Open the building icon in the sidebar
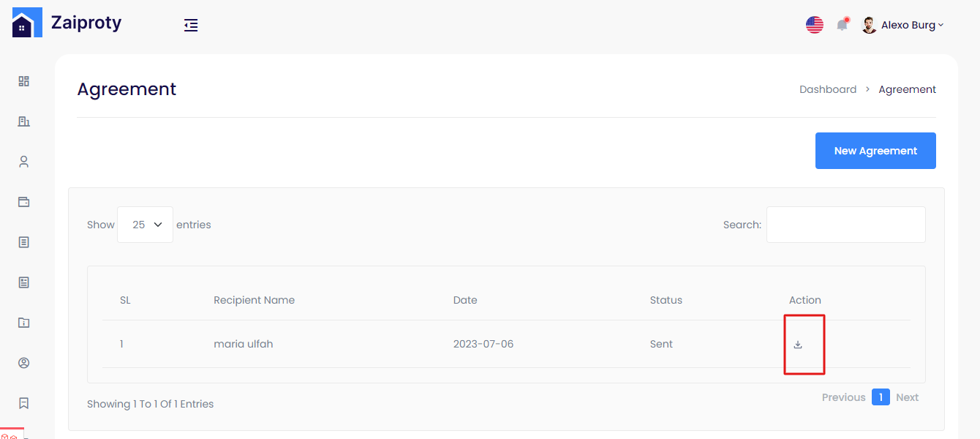 pyautogui.click(x=23, y=121)
